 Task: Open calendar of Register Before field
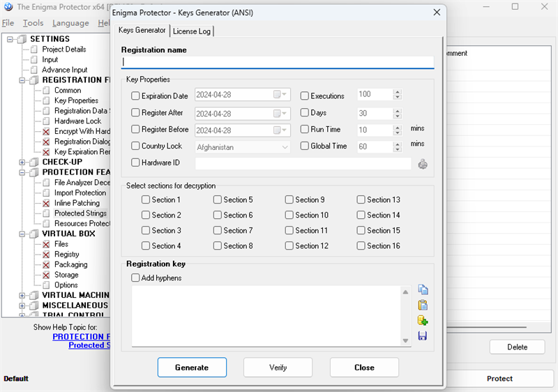(x=280, y=130)
